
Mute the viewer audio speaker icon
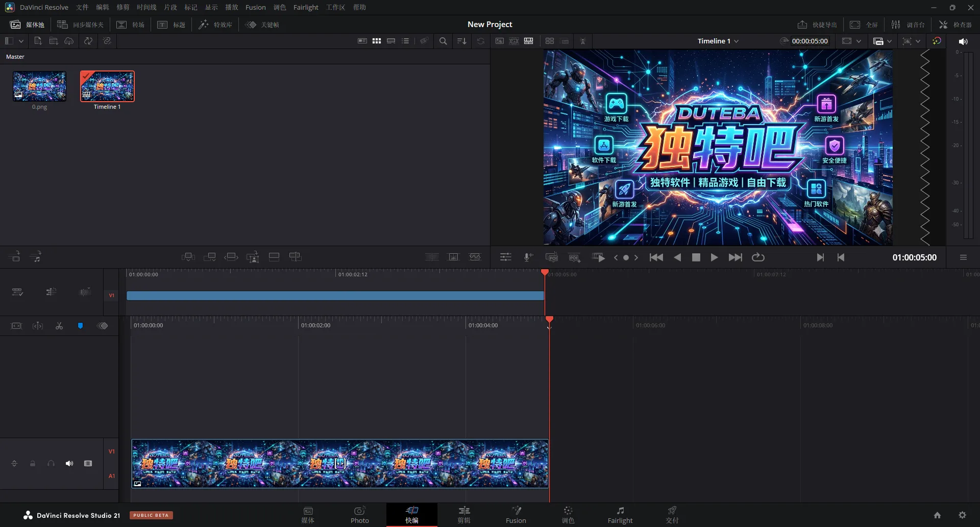click(963, 41)
